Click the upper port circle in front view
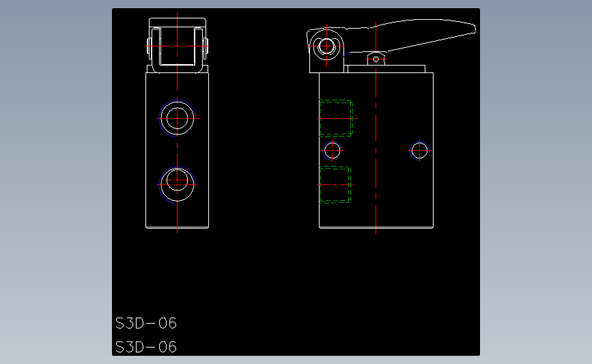592x364 pixels. 177,118
